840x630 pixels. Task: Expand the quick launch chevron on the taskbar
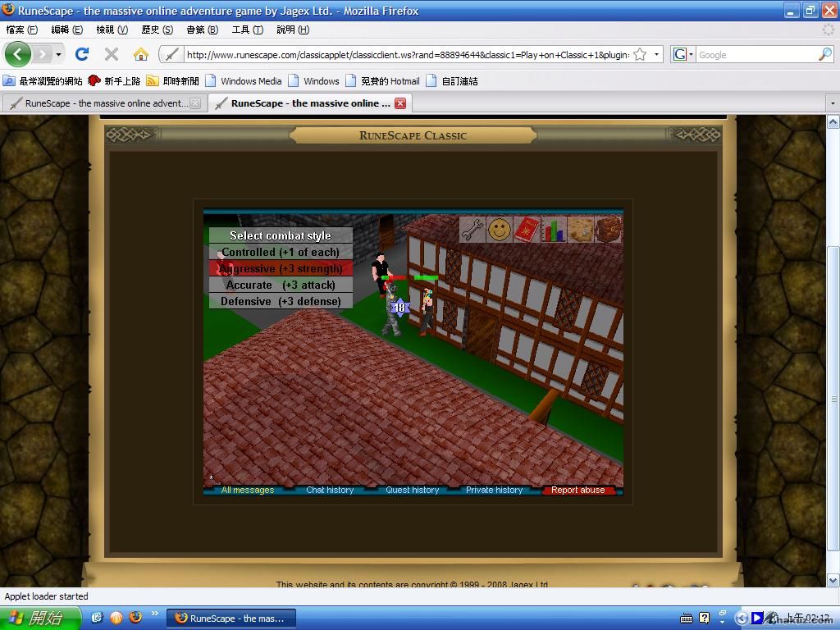click(155, 614)
